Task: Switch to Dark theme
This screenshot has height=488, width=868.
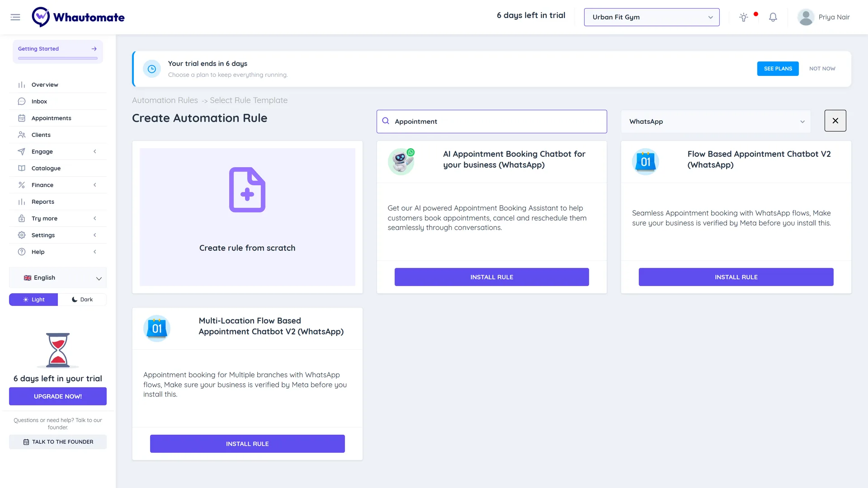Action: point(82,300)
